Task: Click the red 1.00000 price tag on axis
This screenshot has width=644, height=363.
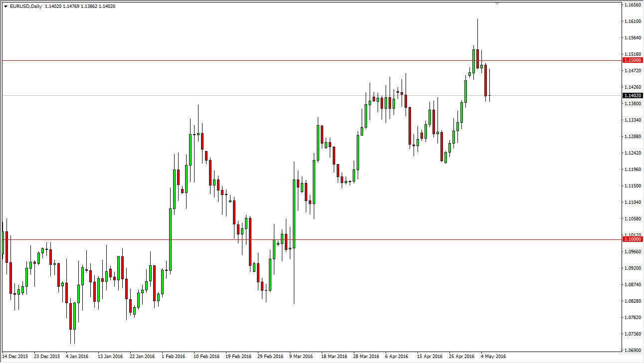Action: pos(632,239)
